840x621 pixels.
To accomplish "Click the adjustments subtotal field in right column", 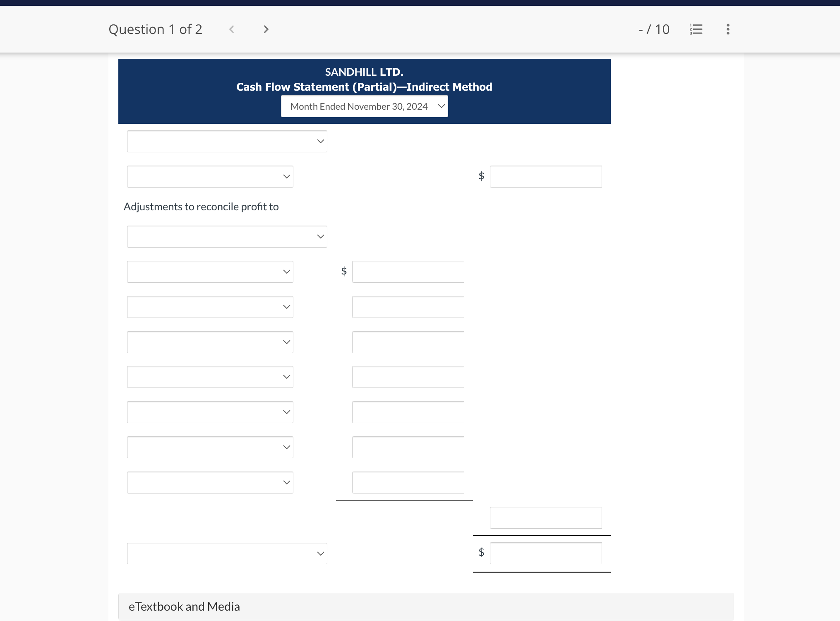I will [545, 518].
